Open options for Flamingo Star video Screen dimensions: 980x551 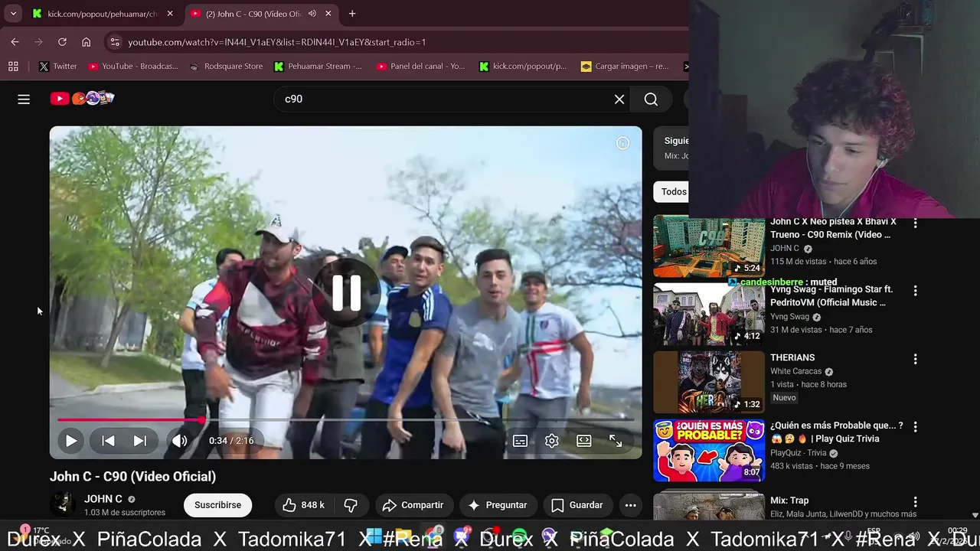click(x=915, y=291)
